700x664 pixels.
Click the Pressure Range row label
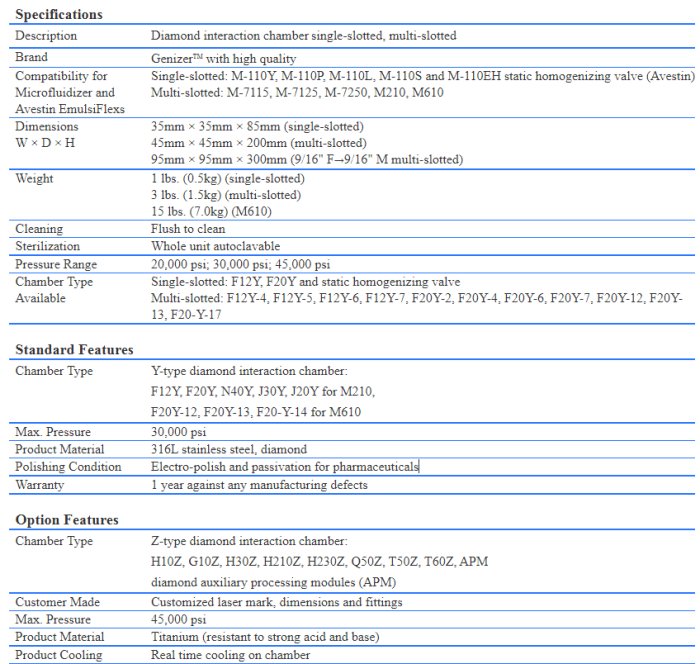click(56, 264)
